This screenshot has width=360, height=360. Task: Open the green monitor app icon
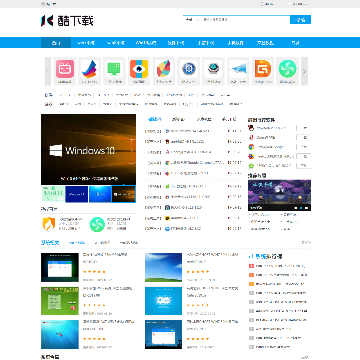[x=114, y=69]
